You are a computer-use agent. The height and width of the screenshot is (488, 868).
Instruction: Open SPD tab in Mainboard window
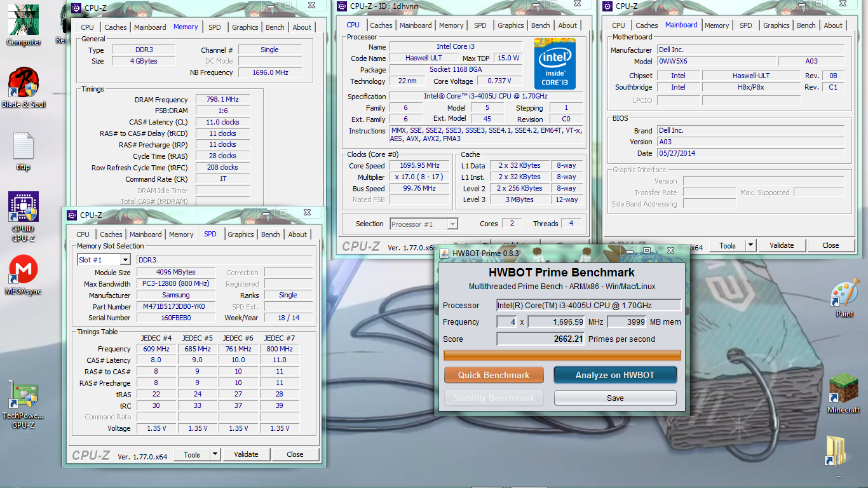tap(746, 25)
